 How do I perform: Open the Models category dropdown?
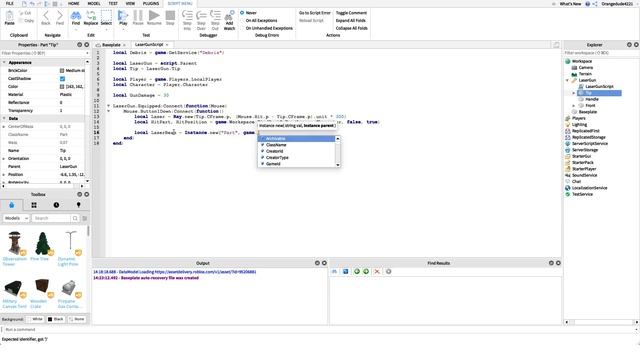click(x=16, y=218)
